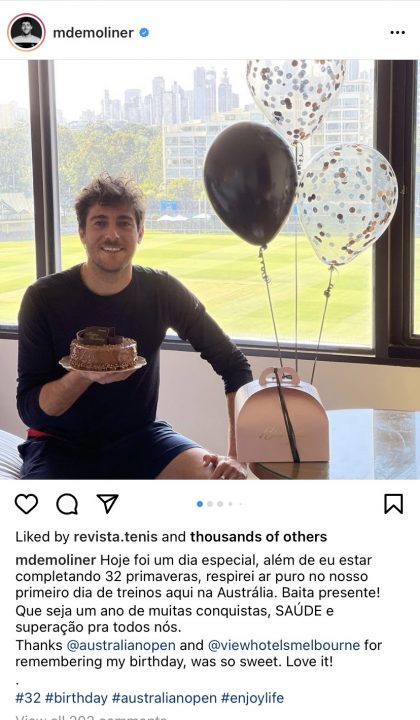
Task: View thousands of others who liked
Action: coord(258,536)
